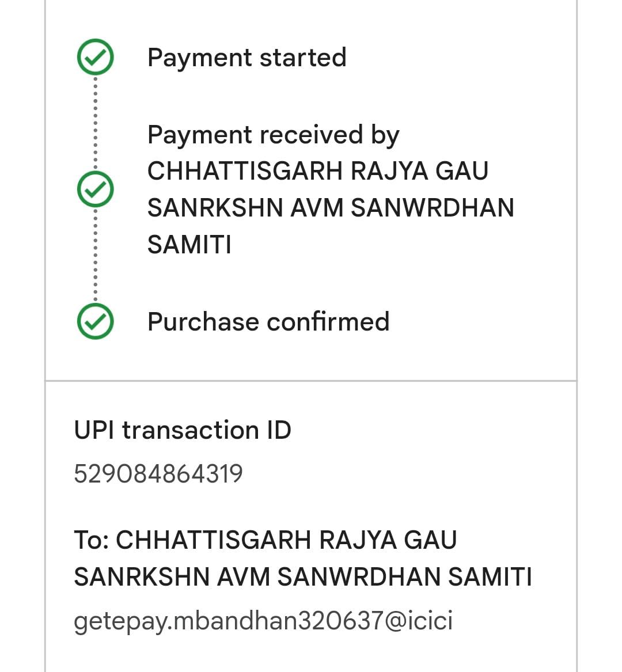The image size is (622, 672).
Task: Select the "Payment started" status text
Action: point(246,58)
